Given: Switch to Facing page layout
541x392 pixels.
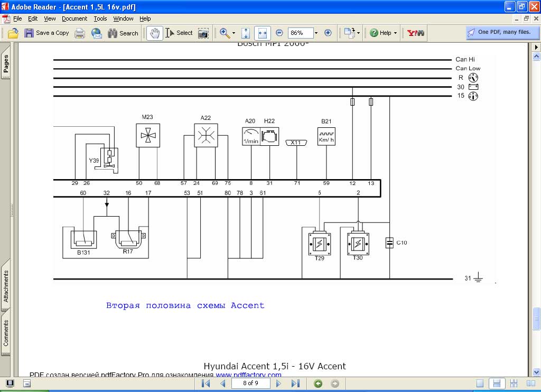Looking at the screenshot, I should (x=531, y=384).
